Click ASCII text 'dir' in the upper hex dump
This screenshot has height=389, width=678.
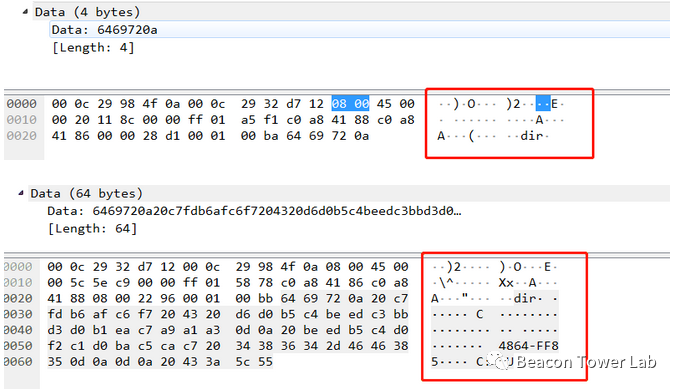point(531,136)
